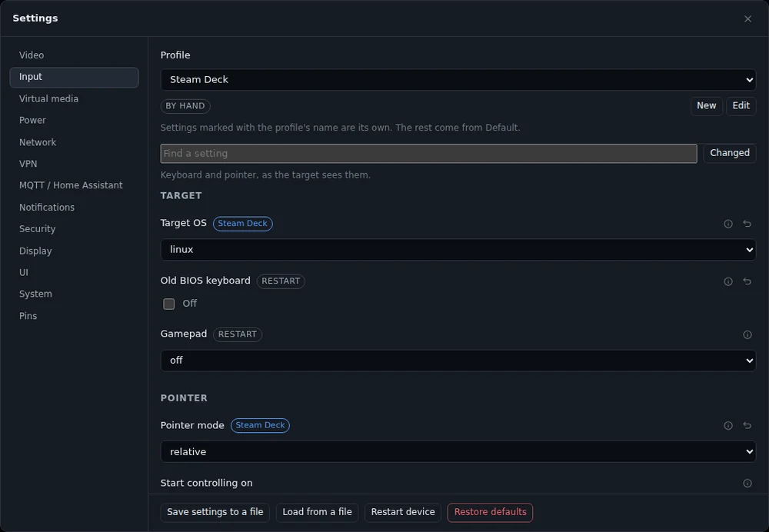Click the TARGET section heading
Screen dimensions: 769x532
click(x=181, y=195)
